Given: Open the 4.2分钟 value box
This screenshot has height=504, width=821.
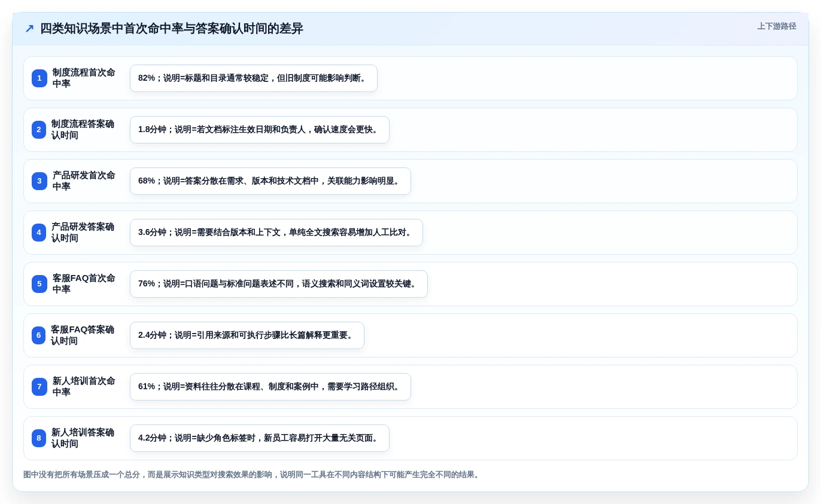Looking at the screenshot, I should point(260,438).
